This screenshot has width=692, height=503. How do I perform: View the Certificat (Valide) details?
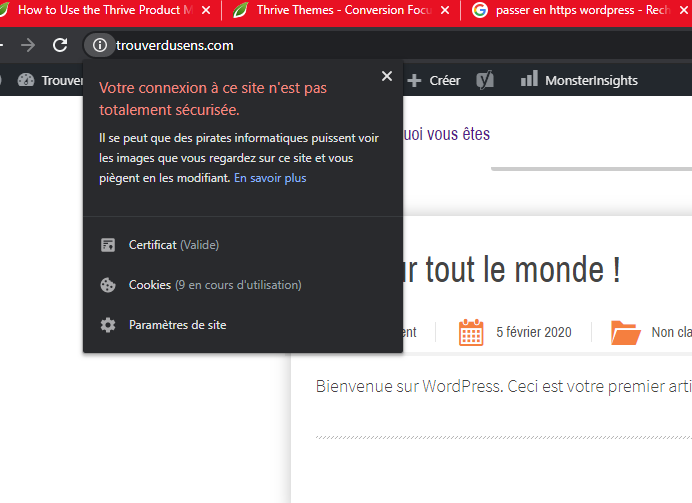(x=173, y=245)
